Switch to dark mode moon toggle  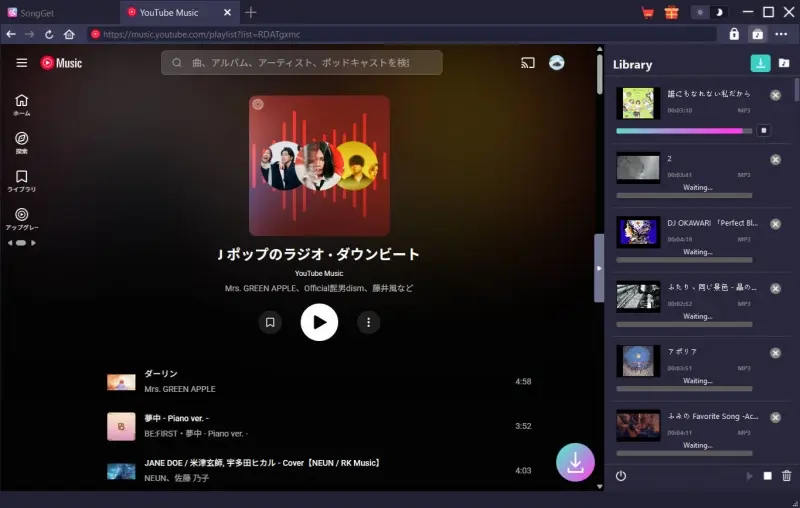point(717,13)
